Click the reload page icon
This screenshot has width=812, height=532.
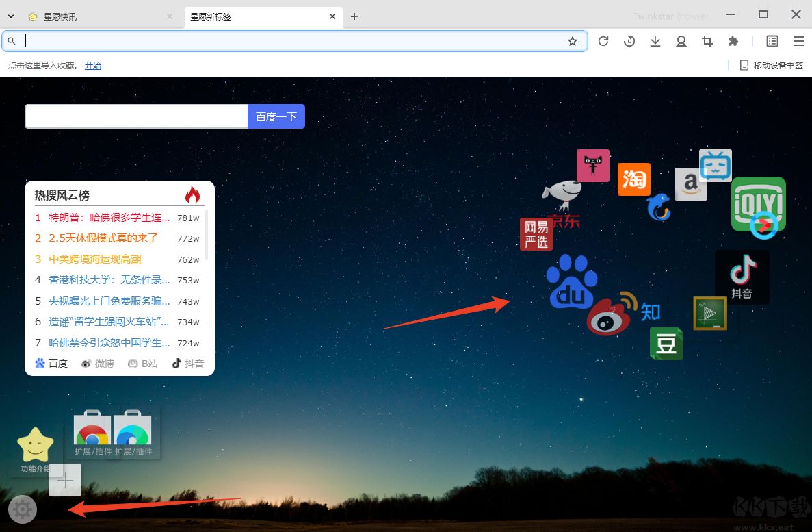coord(603,41)
